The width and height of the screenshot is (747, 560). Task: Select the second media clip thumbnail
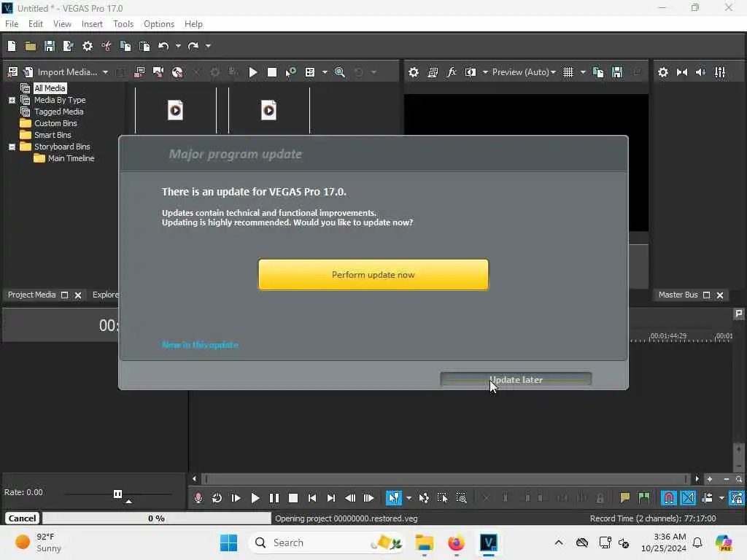coord(268,111)
